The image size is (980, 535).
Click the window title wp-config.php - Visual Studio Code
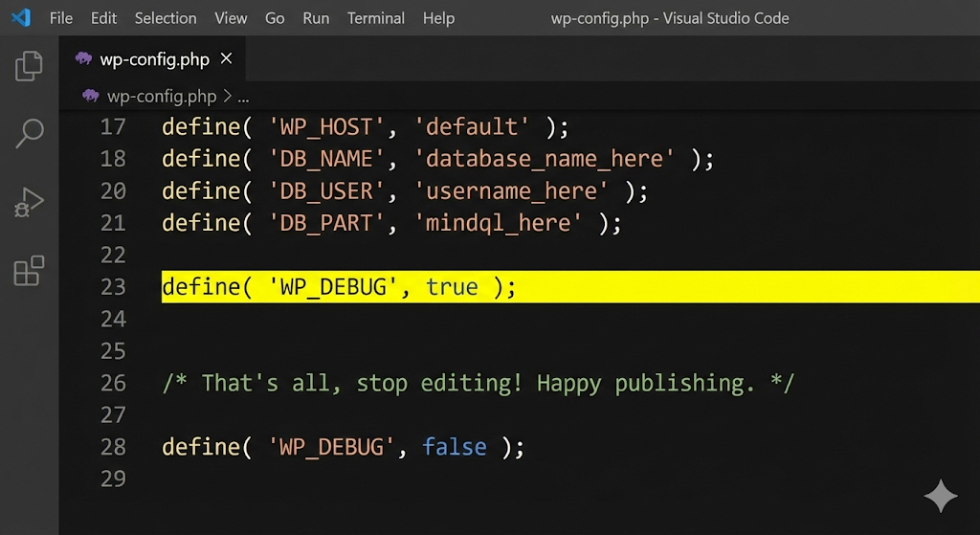[x=669, y=18]
